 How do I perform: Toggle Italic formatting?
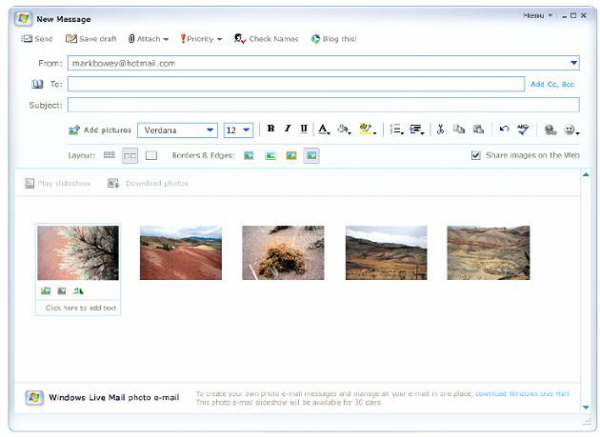(x=287, y=129)
